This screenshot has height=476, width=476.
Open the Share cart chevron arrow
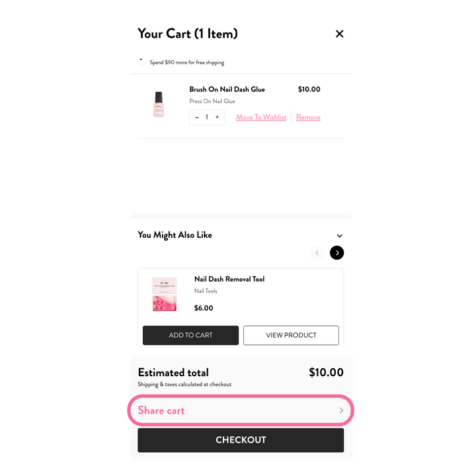pos(341,411)
